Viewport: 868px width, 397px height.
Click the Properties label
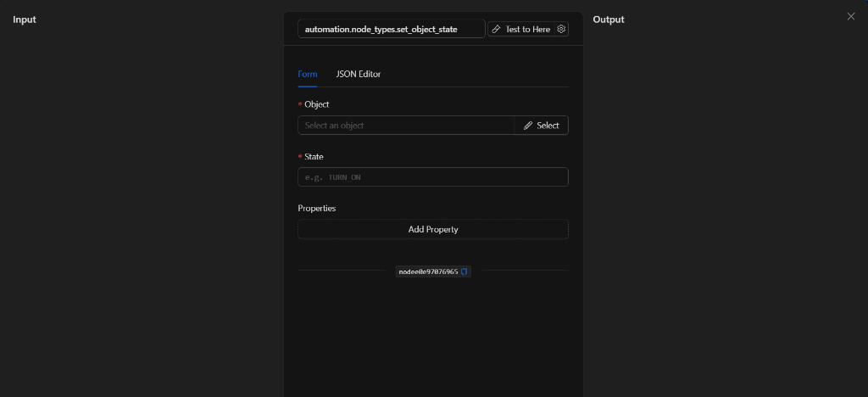(x=317, y=208)
